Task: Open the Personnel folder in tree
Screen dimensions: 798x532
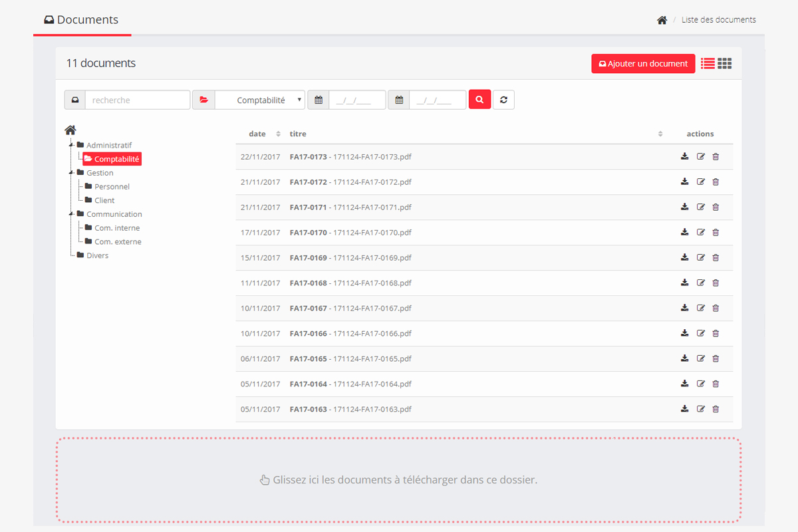Action: pos(112,187)
